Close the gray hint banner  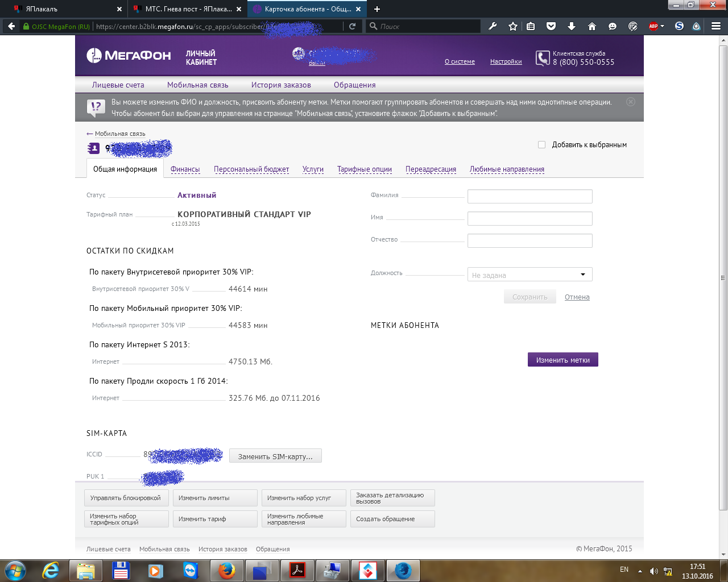pyautogui.click(x=630, y=102)
